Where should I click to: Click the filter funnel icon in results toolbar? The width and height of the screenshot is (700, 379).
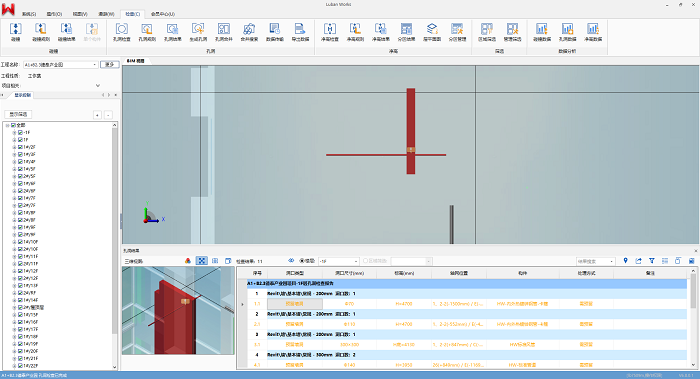pyautogui.click(x=652, y=261)
